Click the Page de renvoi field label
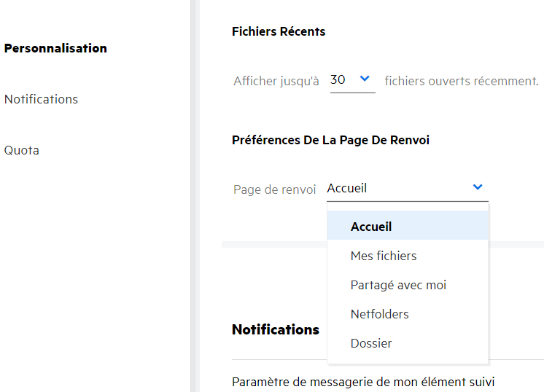 click(x=275, y=189)
